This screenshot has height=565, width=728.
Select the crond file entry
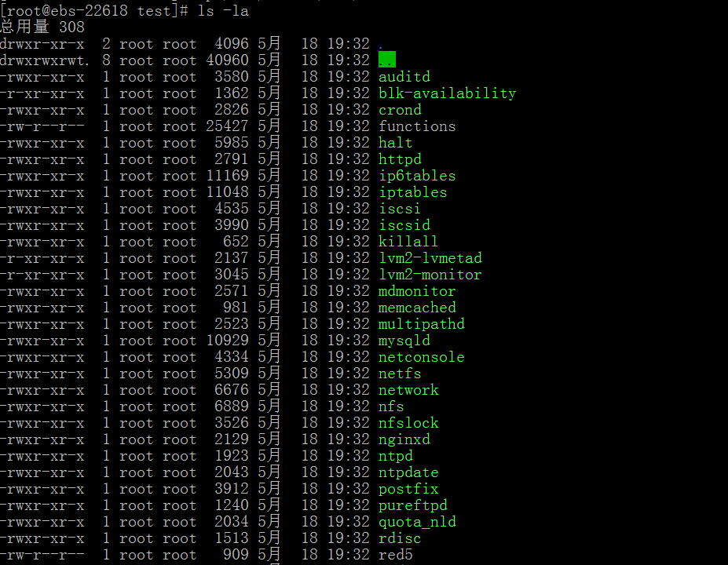400,110
